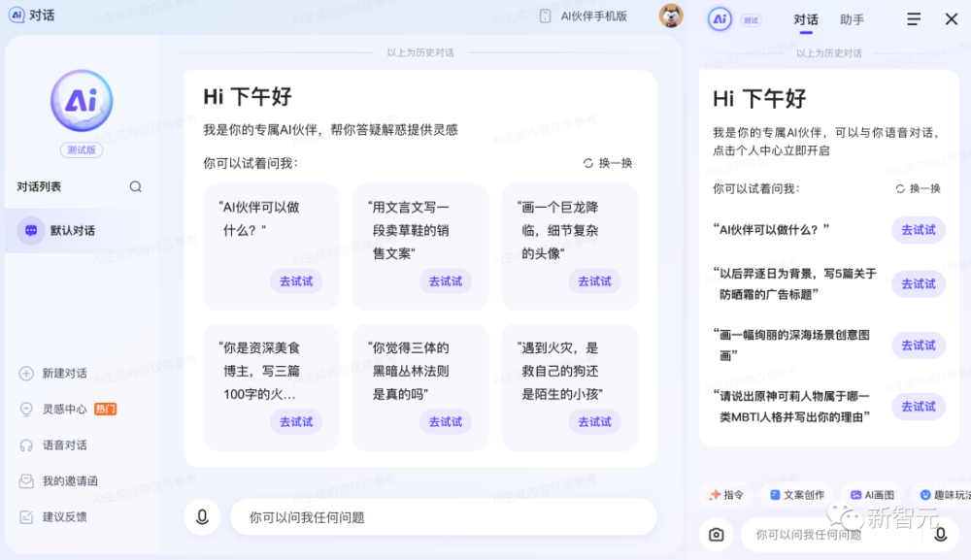Click 去试试 for 三体 黑暗丛林法则 card
Image resolution: width=971 pixels, height=560 pixels.
tap(446, 422)
